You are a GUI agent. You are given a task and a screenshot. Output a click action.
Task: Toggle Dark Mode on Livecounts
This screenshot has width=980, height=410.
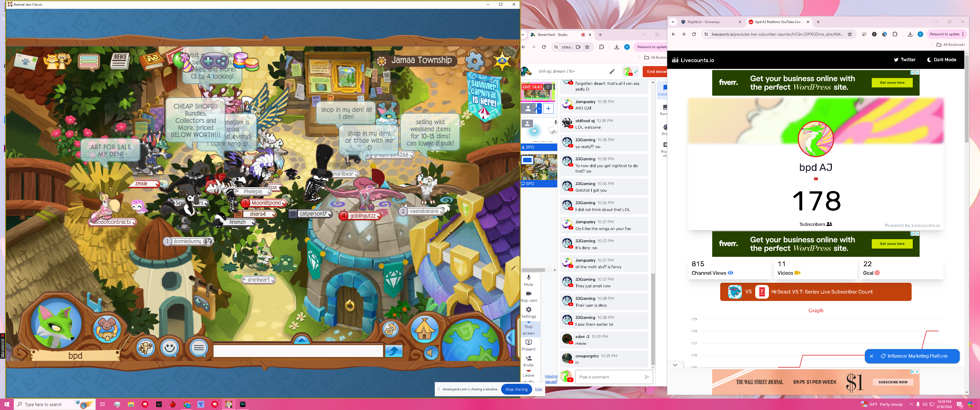coord(942,60)
